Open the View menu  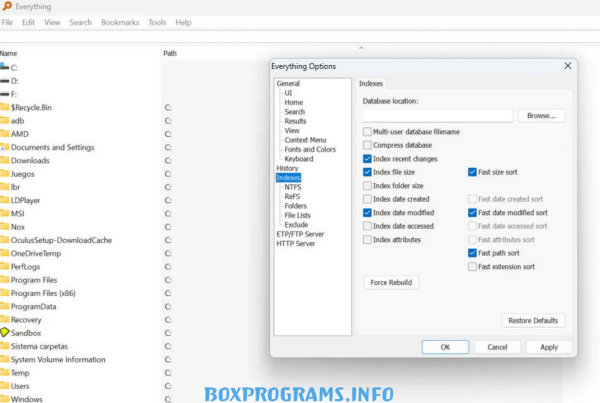click(52, 23)
